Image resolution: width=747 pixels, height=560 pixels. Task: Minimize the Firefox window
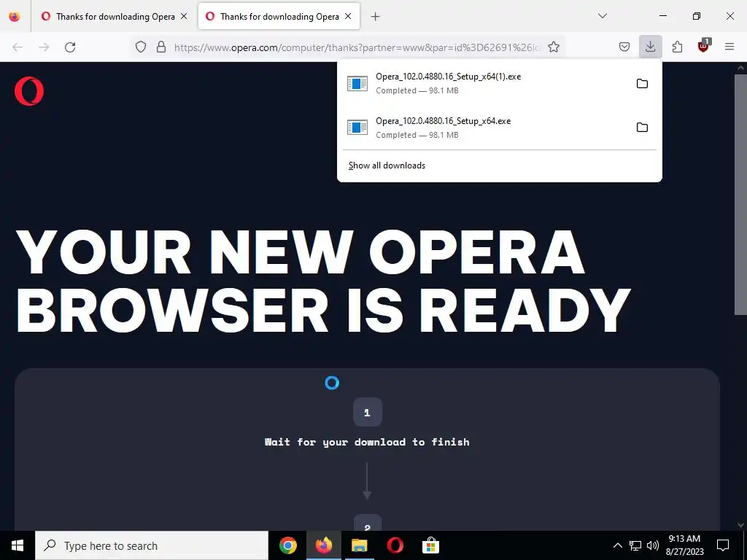[x=662, y=16]
